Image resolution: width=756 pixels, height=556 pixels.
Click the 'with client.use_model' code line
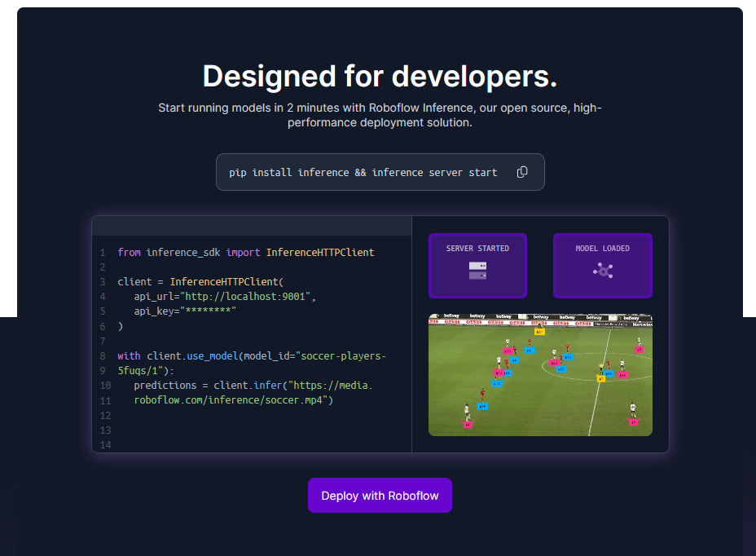[252, 356]
